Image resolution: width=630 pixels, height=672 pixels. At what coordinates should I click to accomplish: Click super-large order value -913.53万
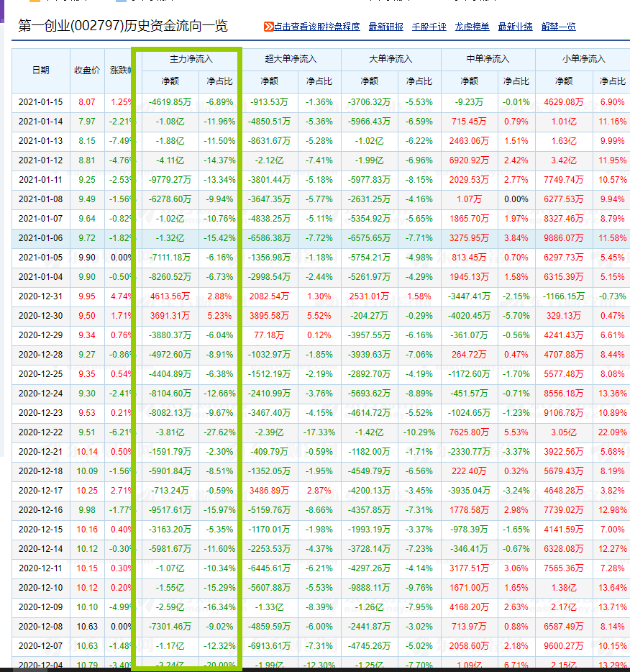(270, 102)
